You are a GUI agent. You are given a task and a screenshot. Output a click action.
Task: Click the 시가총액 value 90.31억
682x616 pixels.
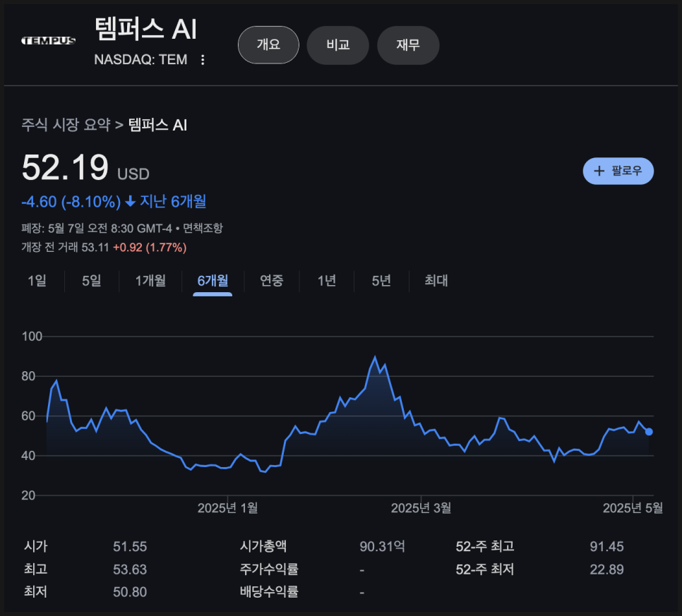click(x=383, y=546)
